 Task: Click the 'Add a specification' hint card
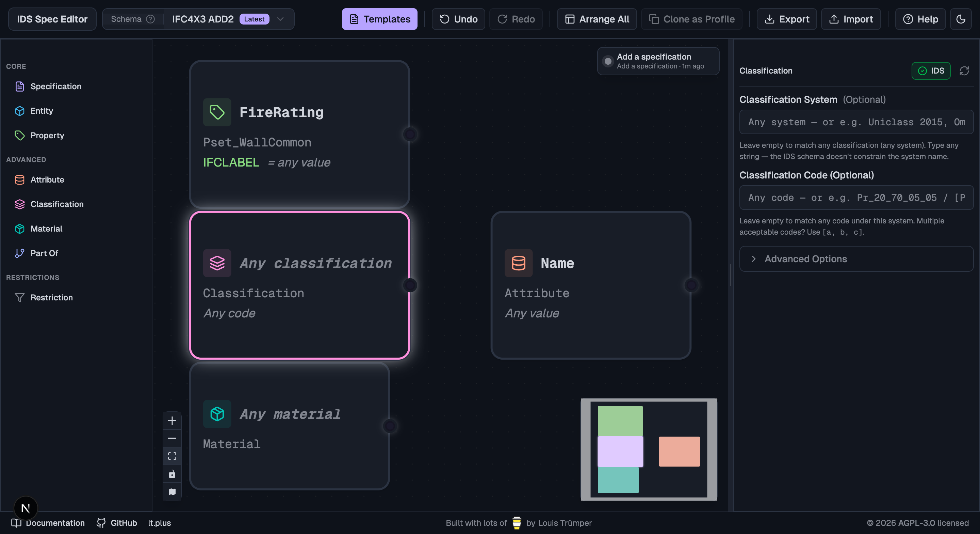tap(658, 61)
